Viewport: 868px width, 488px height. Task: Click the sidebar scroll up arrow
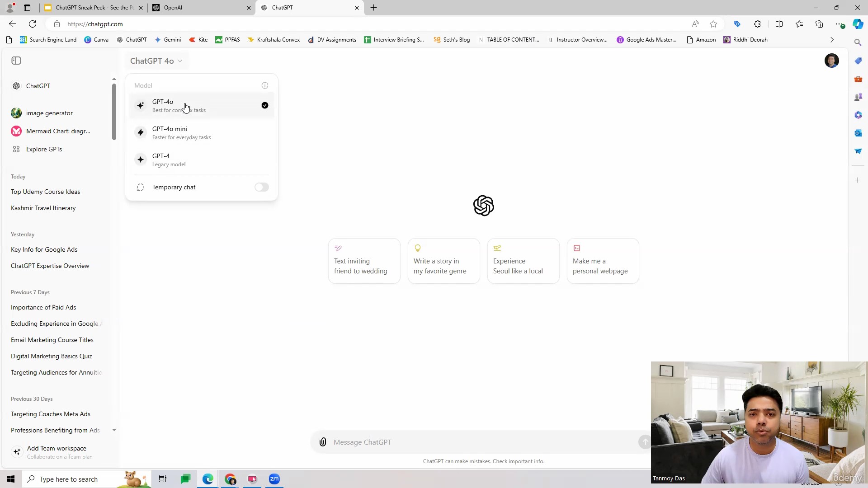pyautogui.click(x=114, y=79)
